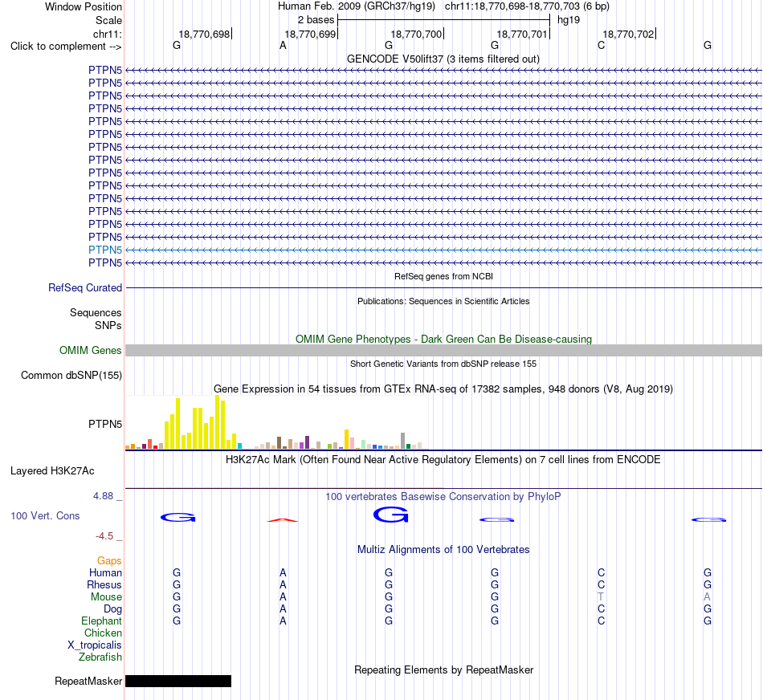This screenshot has height=700, width=763.
Task: Click the Publications: Sequences in Scientific Articles title
Action: (443, 301)
